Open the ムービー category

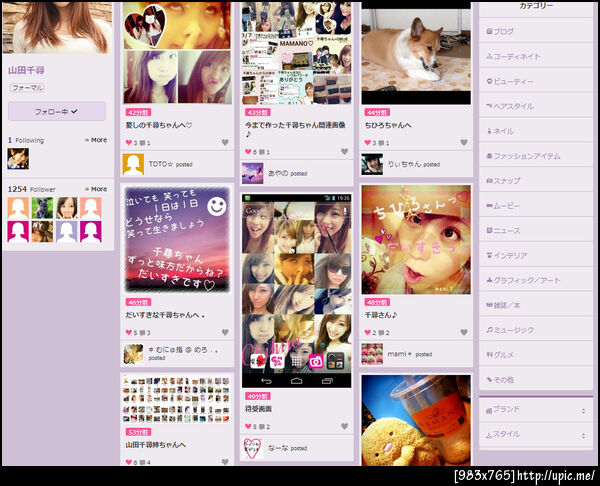pyautogui.click(x=536, y=205)
